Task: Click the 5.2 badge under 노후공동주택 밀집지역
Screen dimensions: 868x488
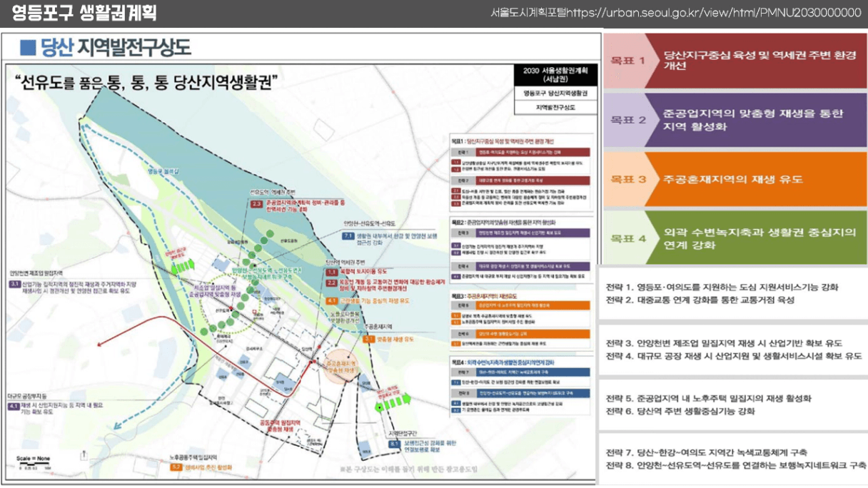Action: click(176, 468)
